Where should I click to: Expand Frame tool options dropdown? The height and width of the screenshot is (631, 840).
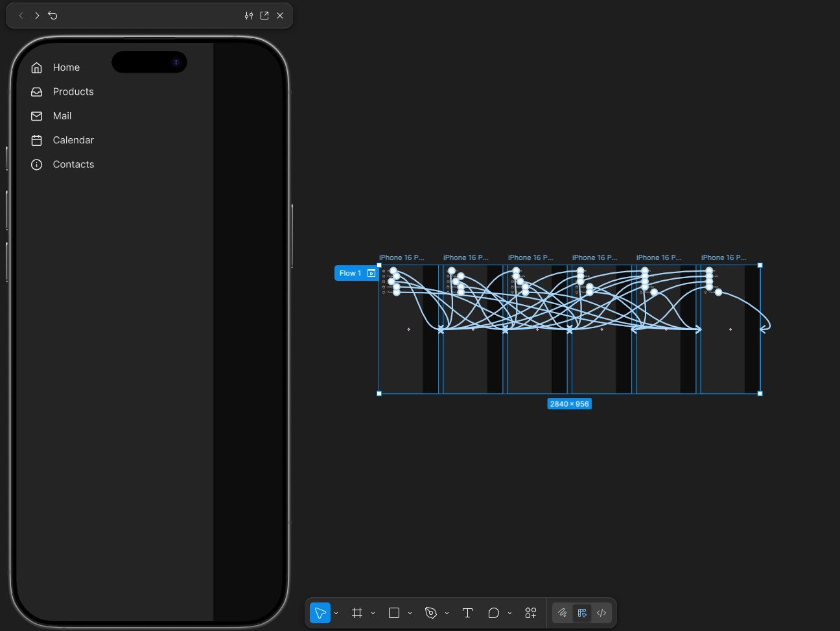[373, 613]
